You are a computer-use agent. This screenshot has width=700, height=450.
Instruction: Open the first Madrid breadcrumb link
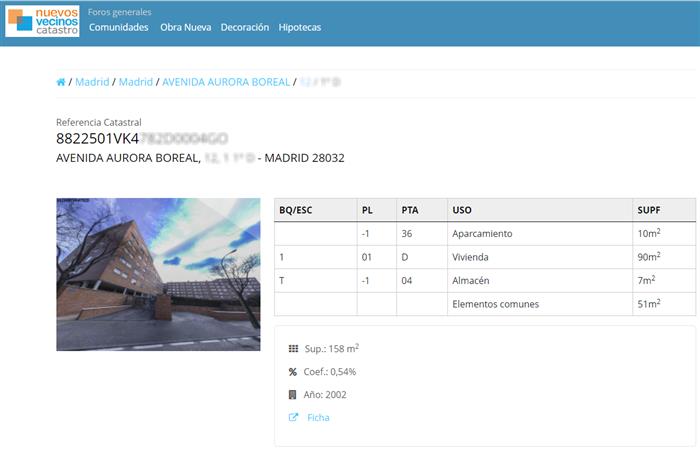(92, 82)
